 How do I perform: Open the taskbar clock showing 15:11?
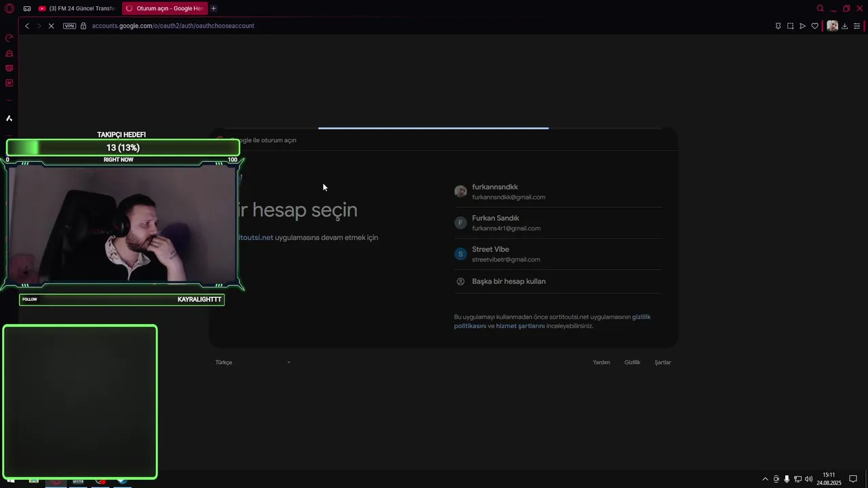coord(829,479)
